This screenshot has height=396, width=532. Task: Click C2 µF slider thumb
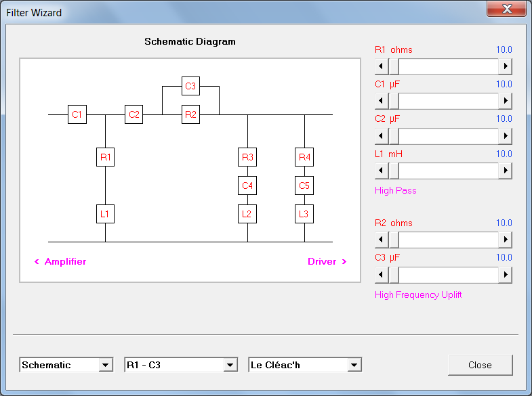(x=394, y=136)
